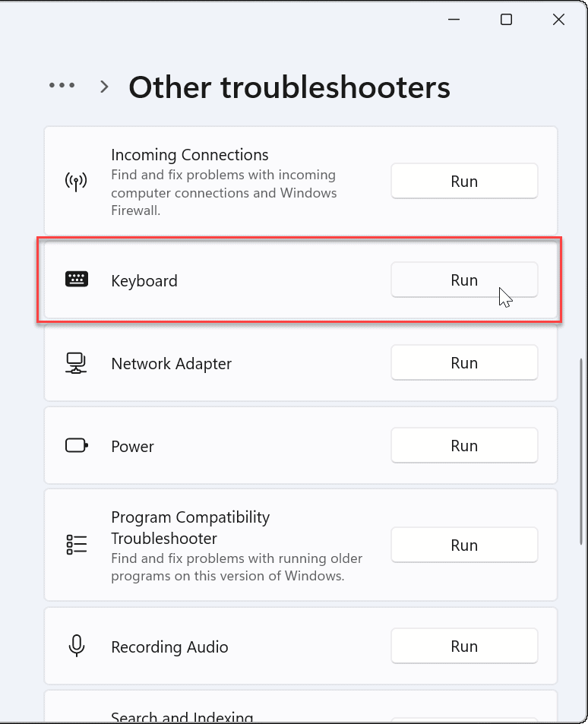Click the Other troubleshooters page heading

tap(289, 87)
